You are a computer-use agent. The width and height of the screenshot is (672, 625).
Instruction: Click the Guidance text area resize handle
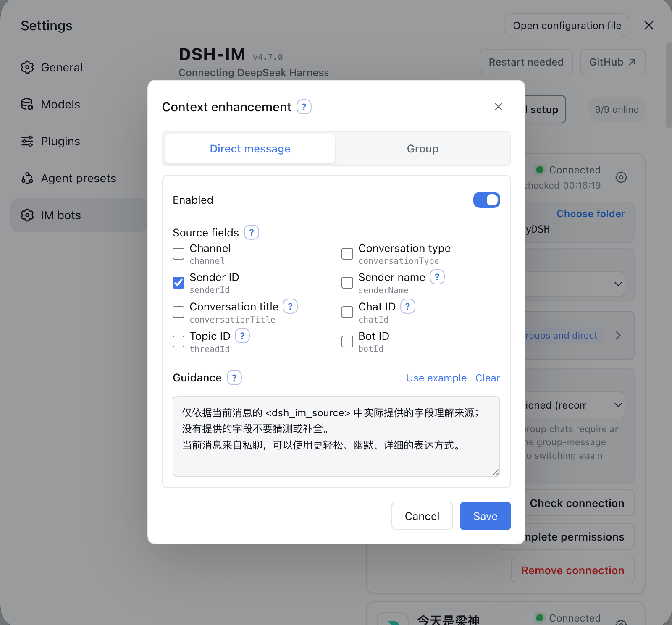(x=496, y=473)
